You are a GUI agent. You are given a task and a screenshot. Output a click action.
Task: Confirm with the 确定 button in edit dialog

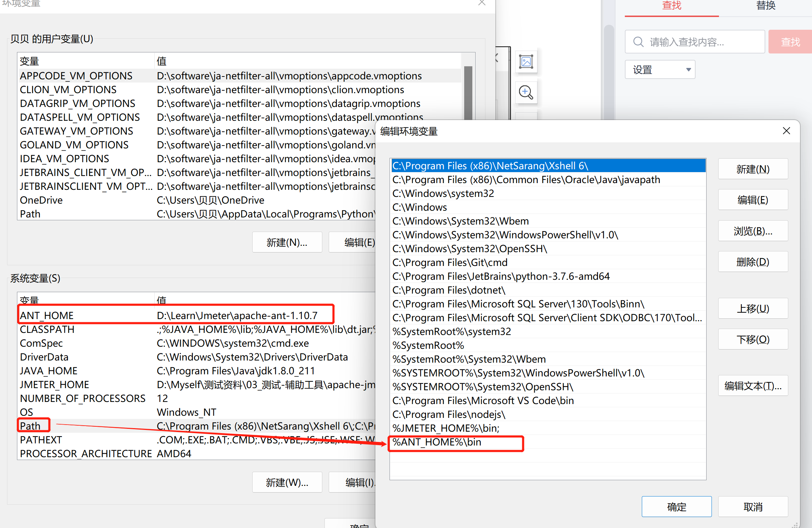pos(676,507)
